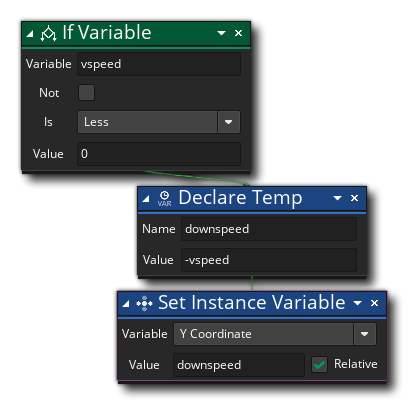Collapse the Set Instance Variable block triangle
The image size is (408, 405).
coord(126,304)
